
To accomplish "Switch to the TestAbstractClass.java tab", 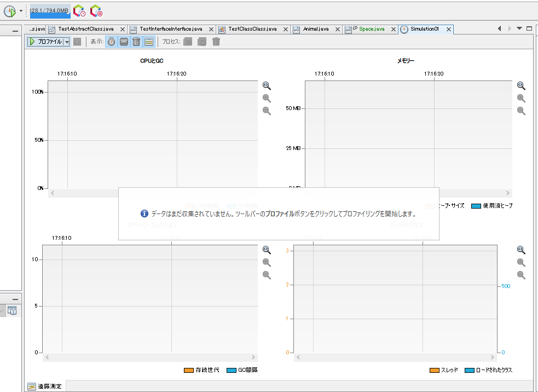I will tap(86, 29).
